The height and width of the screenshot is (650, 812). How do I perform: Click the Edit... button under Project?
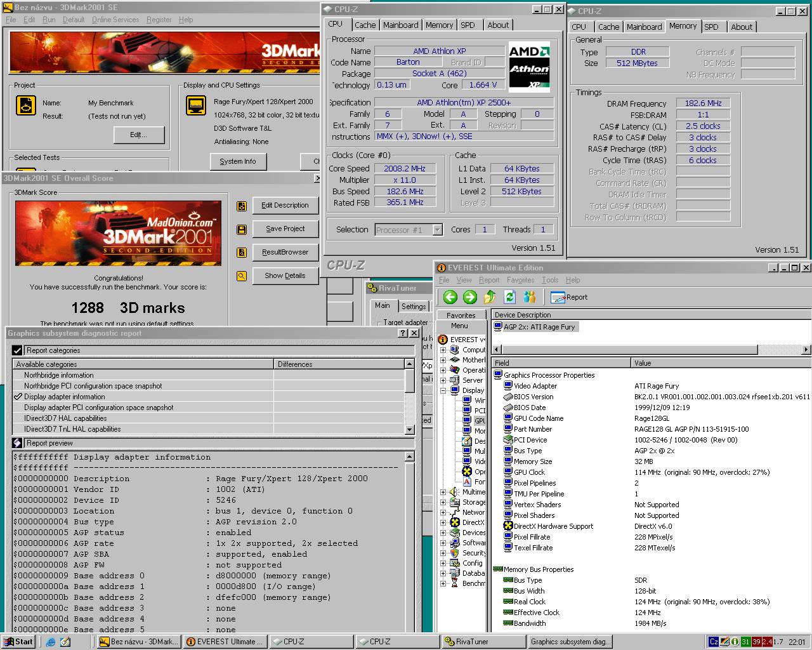139,135
